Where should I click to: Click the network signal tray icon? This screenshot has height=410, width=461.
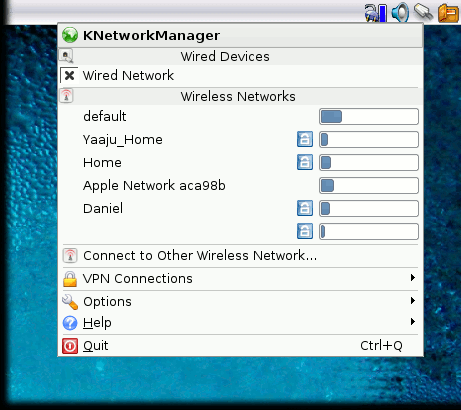[376, 13]
